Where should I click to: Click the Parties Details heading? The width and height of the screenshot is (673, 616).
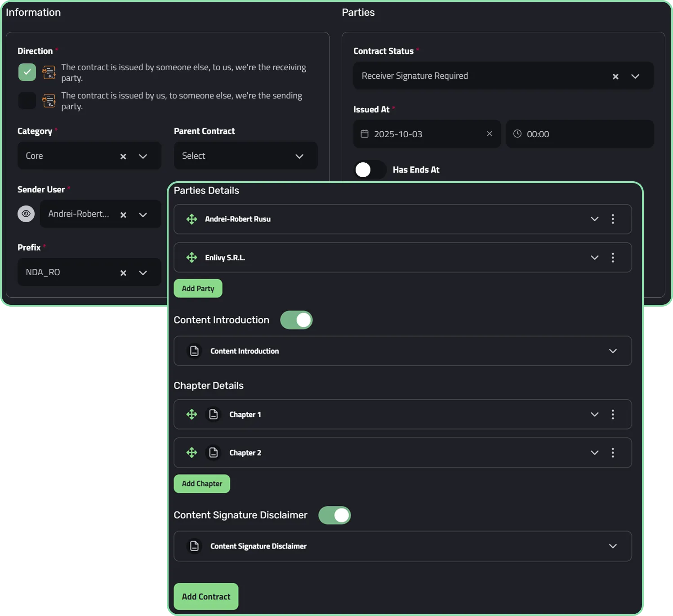tap(206, 190)
